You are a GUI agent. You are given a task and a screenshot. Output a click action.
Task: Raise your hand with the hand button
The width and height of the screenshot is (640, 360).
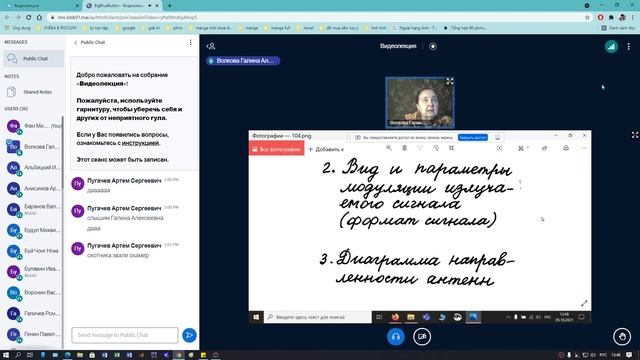tap(622, 337)
